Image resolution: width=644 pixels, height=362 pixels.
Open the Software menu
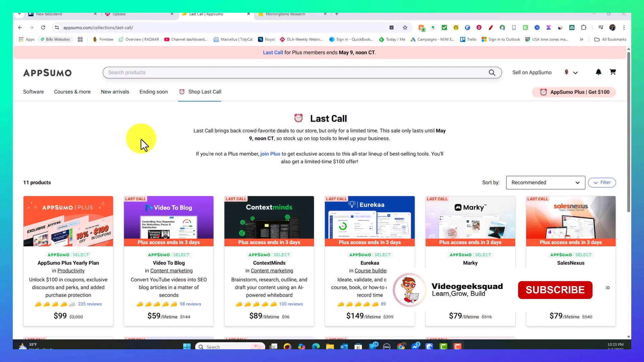[x=33, y=92]
